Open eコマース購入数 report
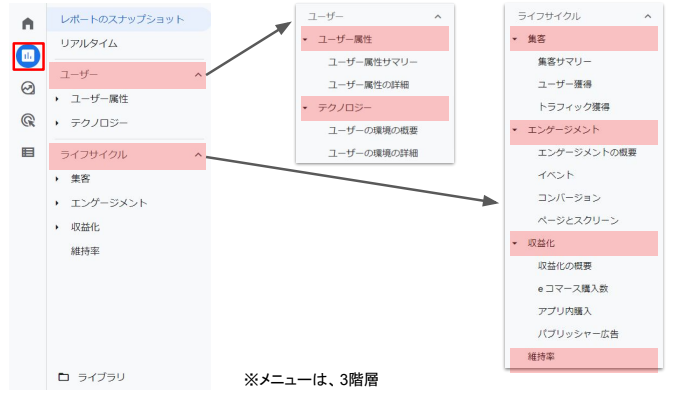 [573, 289]
